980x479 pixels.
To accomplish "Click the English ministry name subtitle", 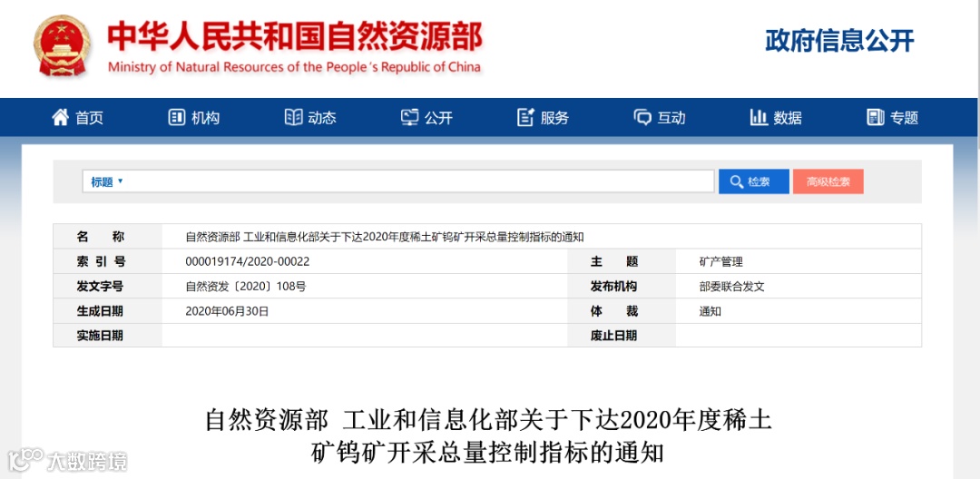I will click(x=294, y=67).
